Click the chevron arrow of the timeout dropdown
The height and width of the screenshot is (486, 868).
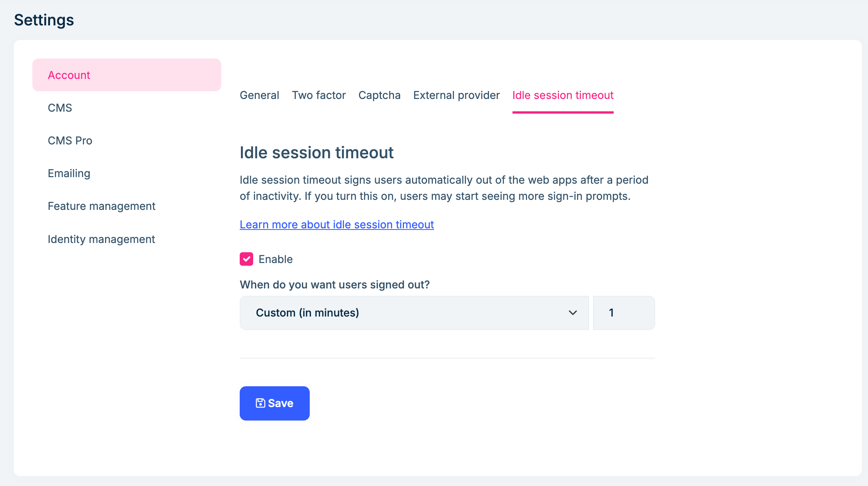573,313
